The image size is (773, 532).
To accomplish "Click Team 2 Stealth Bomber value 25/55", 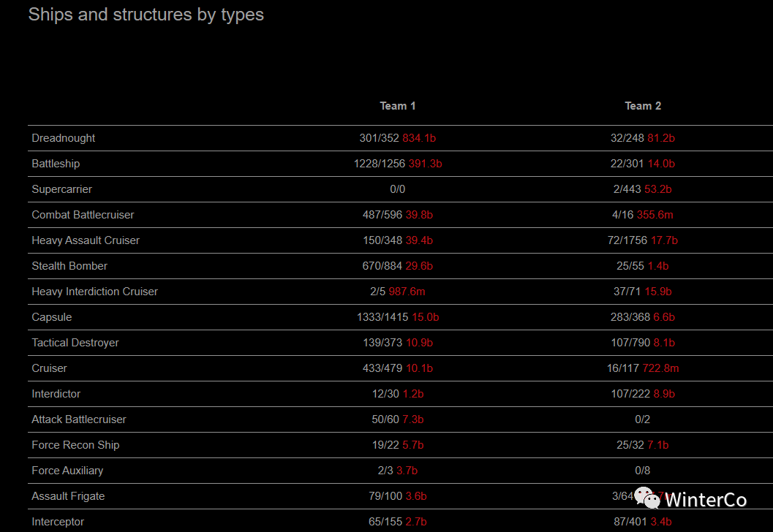I will [630, 266].
